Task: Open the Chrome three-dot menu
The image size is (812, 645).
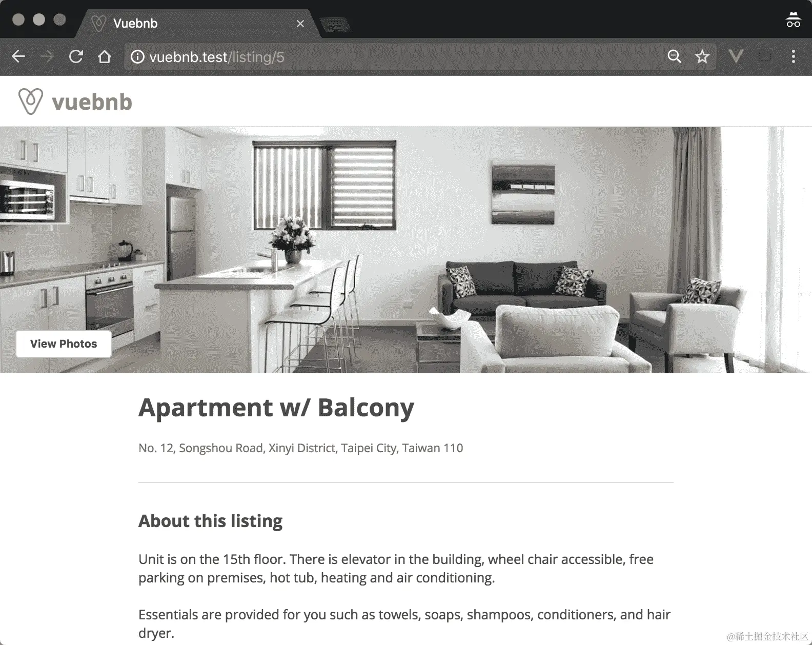Action: click(794, 56)
